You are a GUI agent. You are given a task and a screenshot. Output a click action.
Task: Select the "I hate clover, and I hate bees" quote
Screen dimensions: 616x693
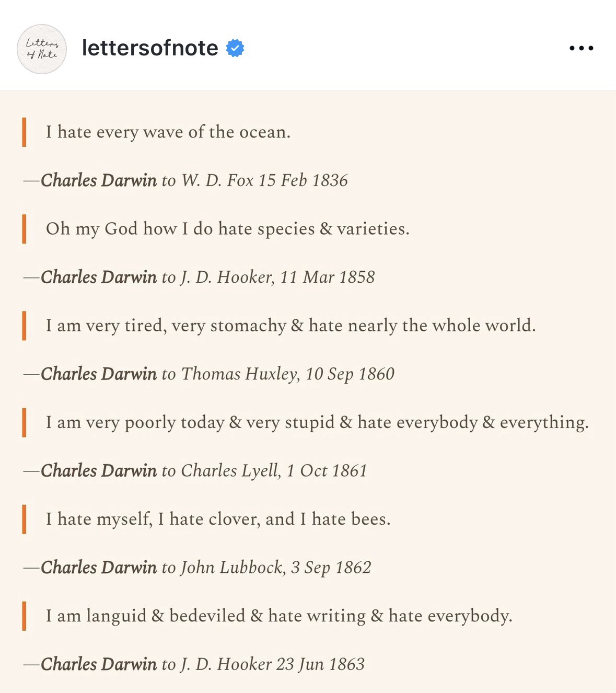[218, 519]
